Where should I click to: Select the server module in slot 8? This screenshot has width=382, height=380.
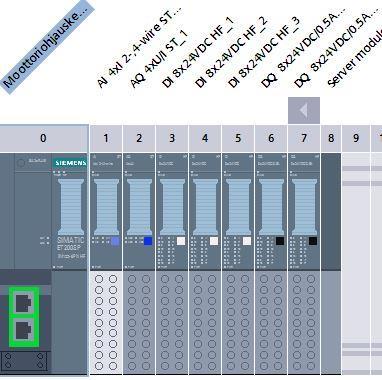(x=331, y=263)
